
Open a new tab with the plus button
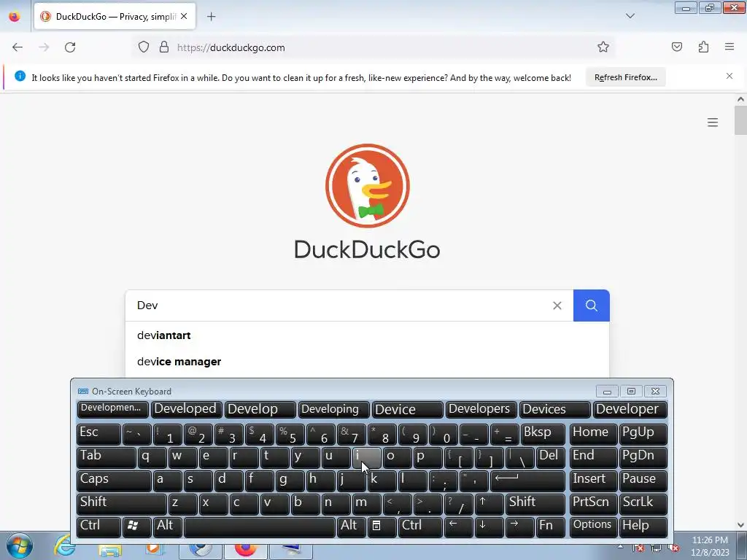211,17
